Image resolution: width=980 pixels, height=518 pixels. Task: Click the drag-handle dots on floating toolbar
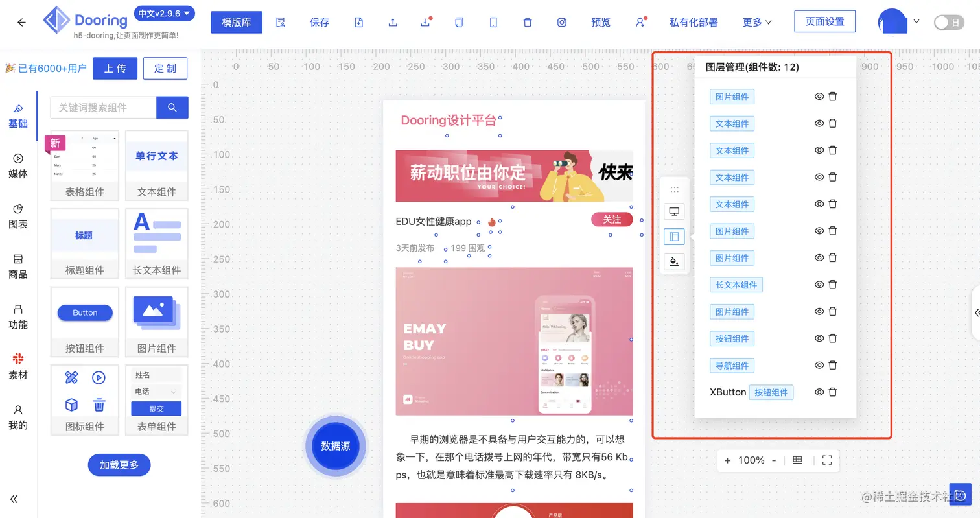click(675, 189)
